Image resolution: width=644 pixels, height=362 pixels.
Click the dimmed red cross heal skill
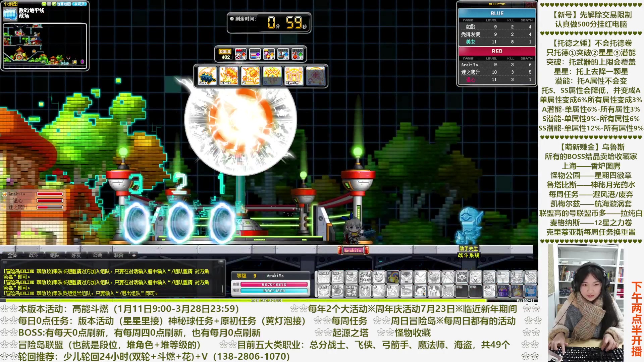coord(315,76)
